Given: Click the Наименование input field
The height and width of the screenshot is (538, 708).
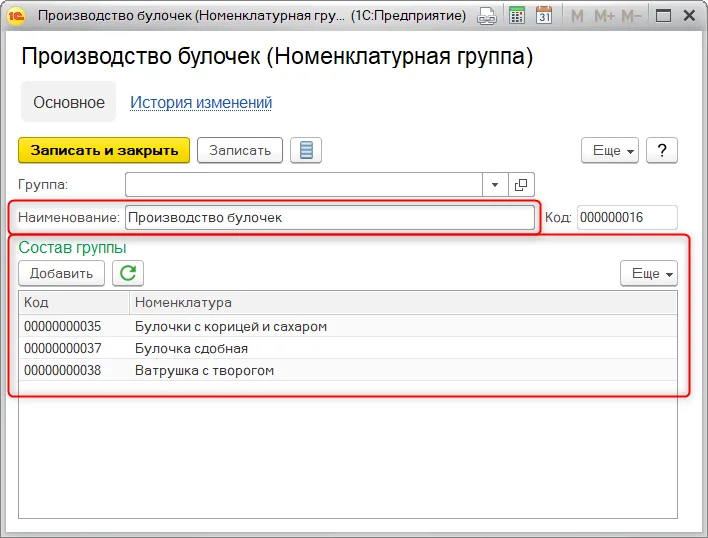Looking at the screenshot, I should click(x=330, y=218).
